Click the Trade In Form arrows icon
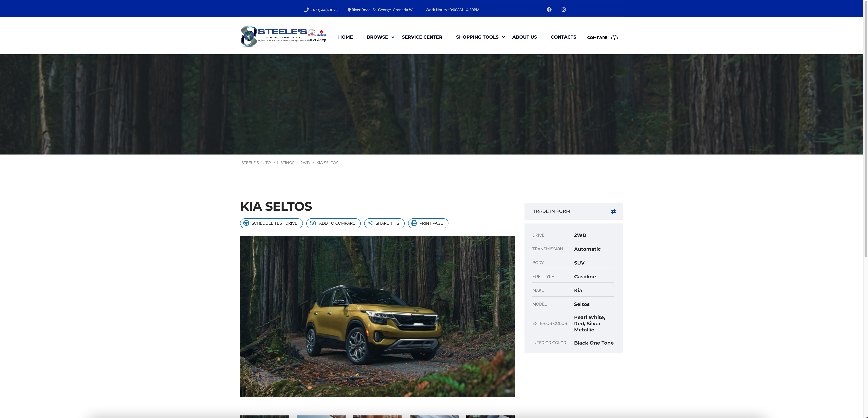The image size is (868, 418). click(x=613, y=211)
